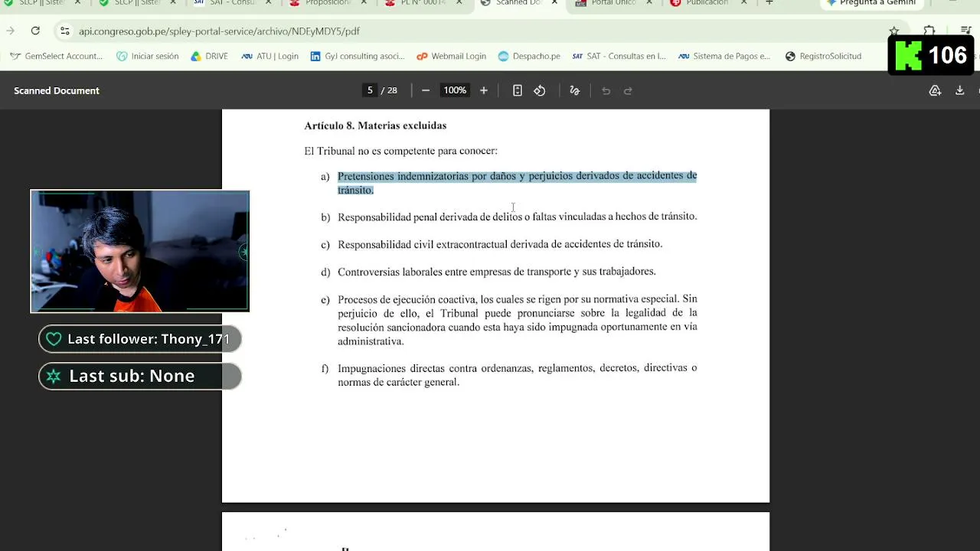Screen dimensions: 980x551
Task: Click the 100% zoom level field
Action: (455, 90)
